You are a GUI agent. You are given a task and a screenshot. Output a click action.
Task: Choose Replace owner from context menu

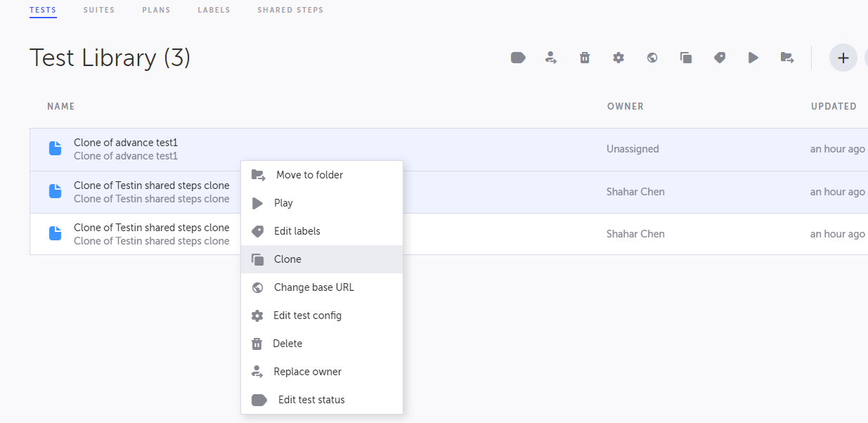(x=307, y=372)
